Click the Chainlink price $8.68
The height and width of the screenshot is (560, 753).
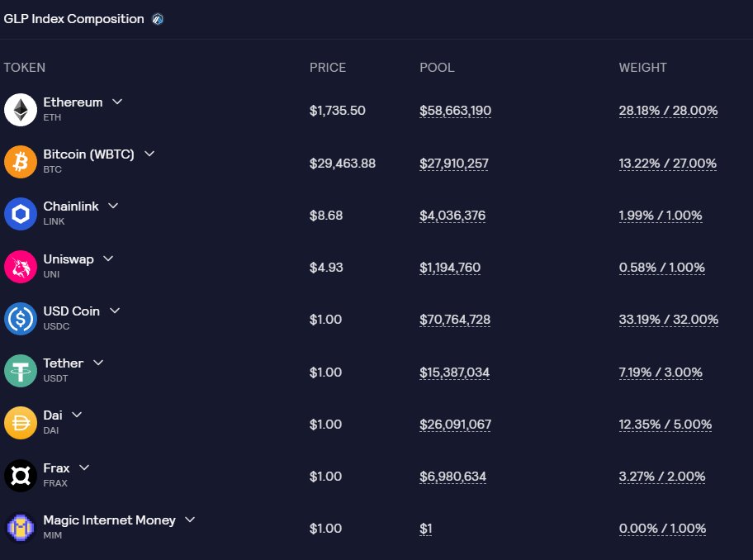[x=326, y=216]
